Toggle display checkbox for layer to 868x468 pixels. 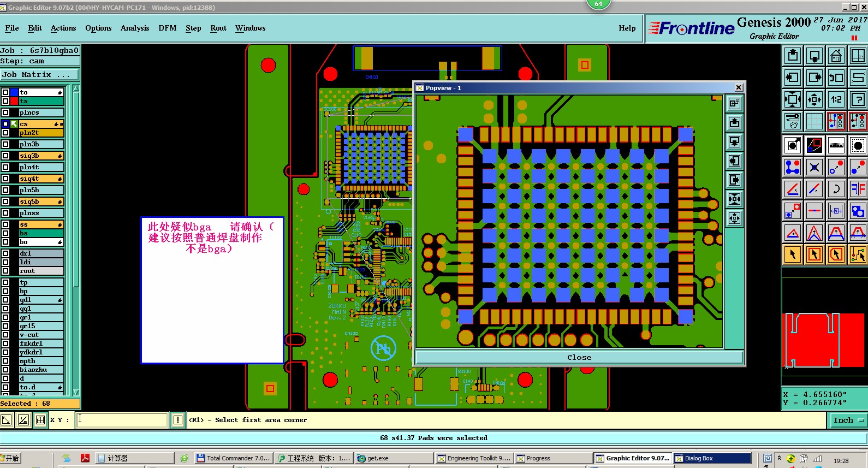tap(5, 92)
